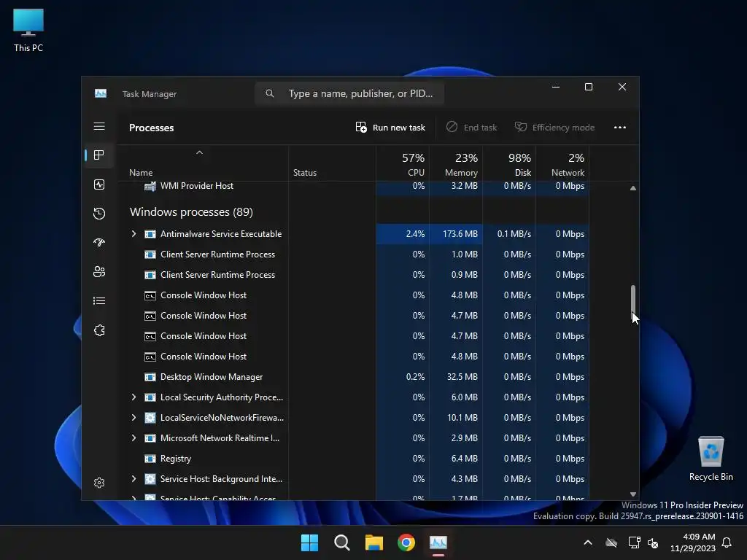Click the 173.6 MB memory cell
The image size is (747, 560).
[456, 234]
